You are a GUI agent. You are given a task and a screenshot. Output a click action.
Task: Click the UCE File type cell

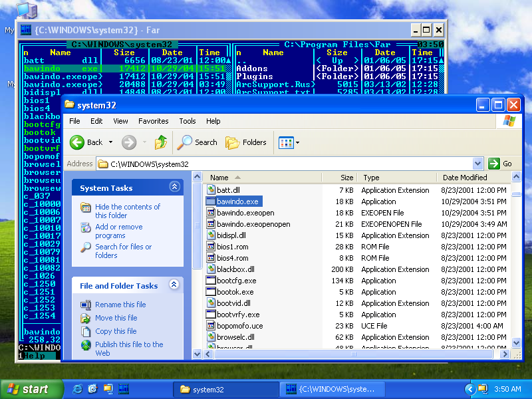pyautogui.click(x=374, y=326)
